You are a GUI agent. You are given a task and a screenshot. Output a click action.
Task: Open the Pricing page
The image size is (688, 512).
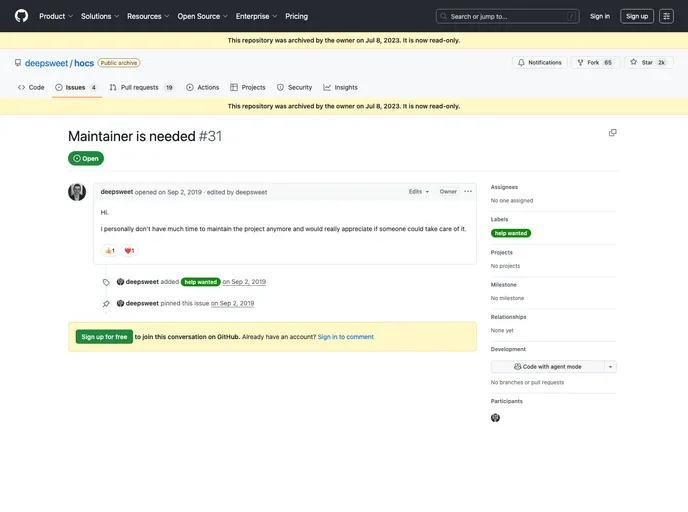coord(297,16)
